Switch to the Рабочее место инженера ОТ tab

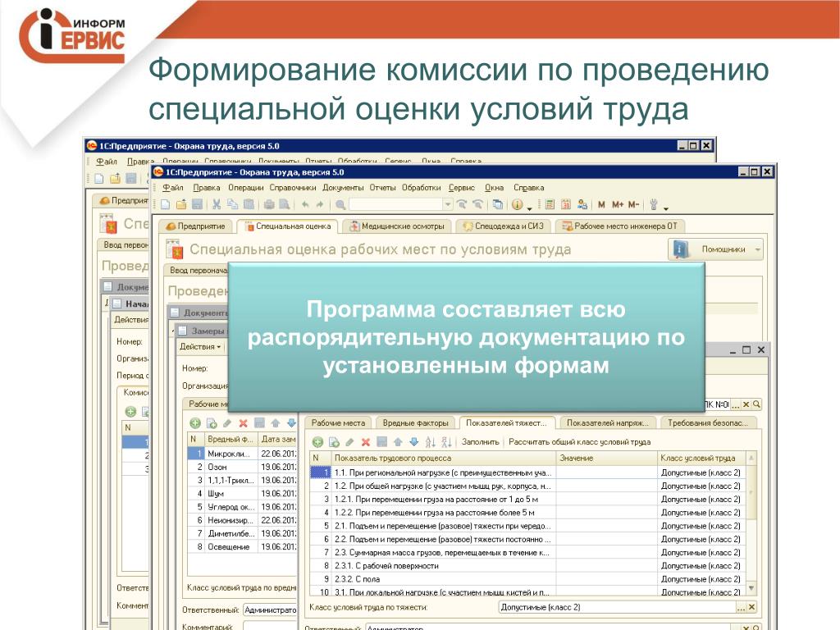click(x=619, y=226)
